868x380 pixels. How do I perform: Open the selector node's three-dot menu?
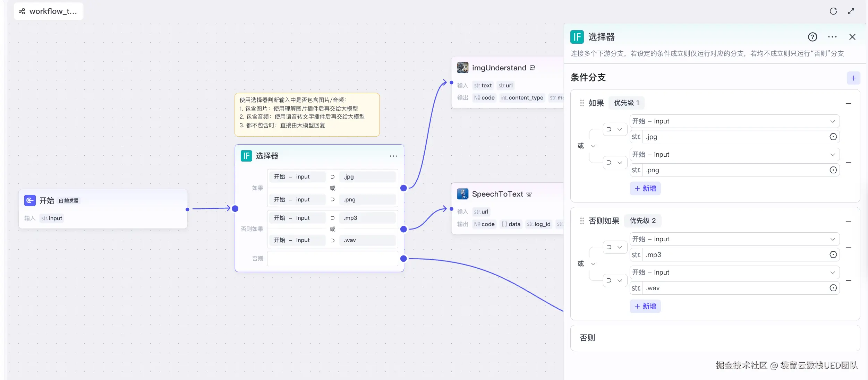393,156
